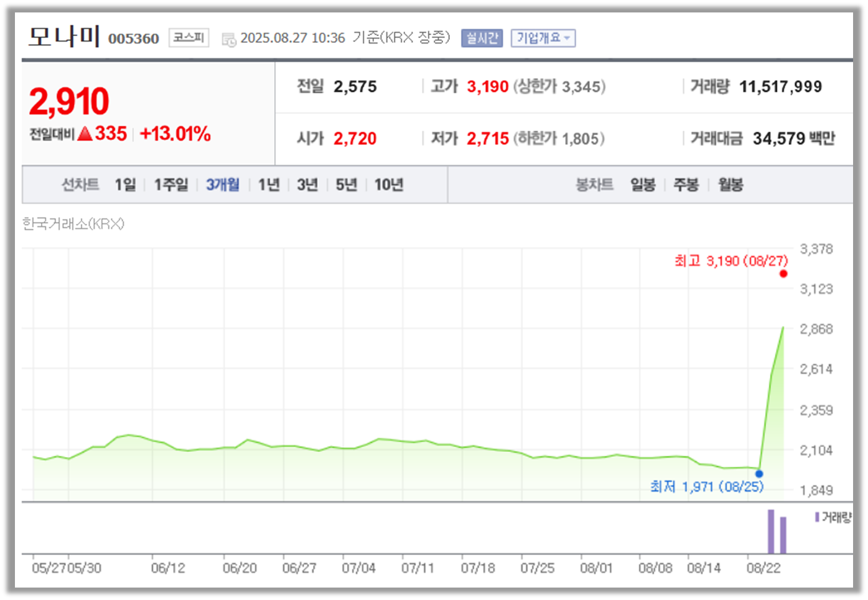Switch to 일봉 daily candle chart

coord(643,185)
